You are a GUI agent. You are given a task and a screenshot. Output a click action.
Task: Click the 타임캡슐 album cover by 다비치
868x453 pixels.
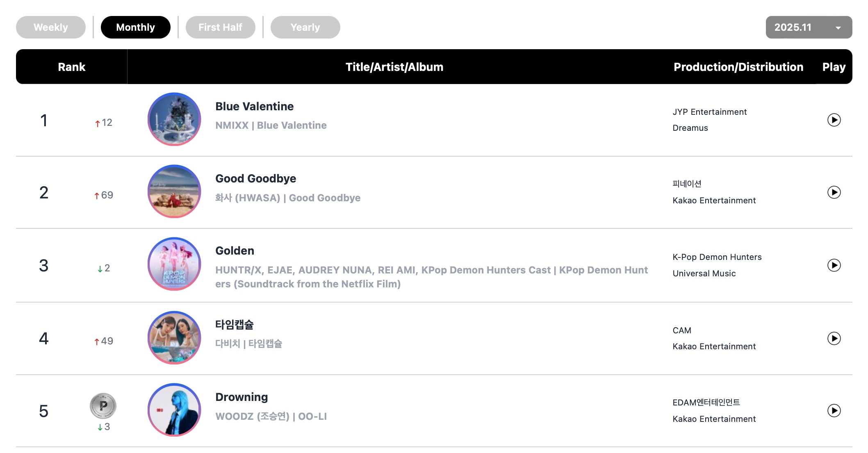[x=174, y=337]
